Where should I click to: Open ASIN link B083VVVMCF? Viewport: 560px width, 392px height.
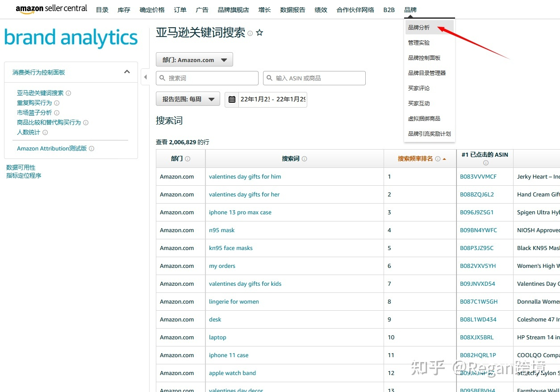click(x=478, y=177)
